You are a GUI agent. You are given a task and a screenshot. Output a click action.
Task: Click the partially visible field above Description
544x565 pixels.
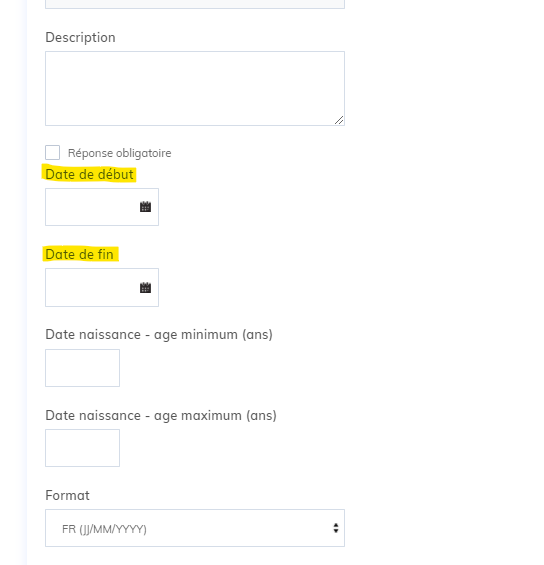click(195, 4)
